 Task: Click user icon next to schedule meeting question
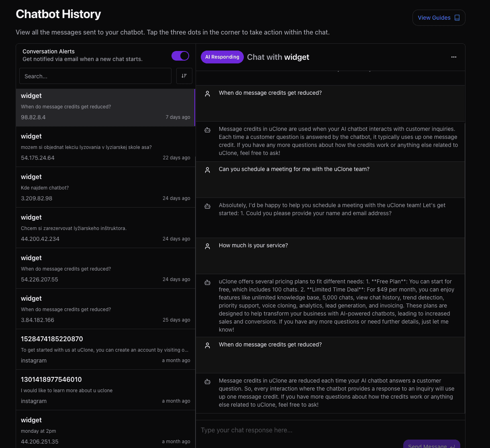coord(207,170)
